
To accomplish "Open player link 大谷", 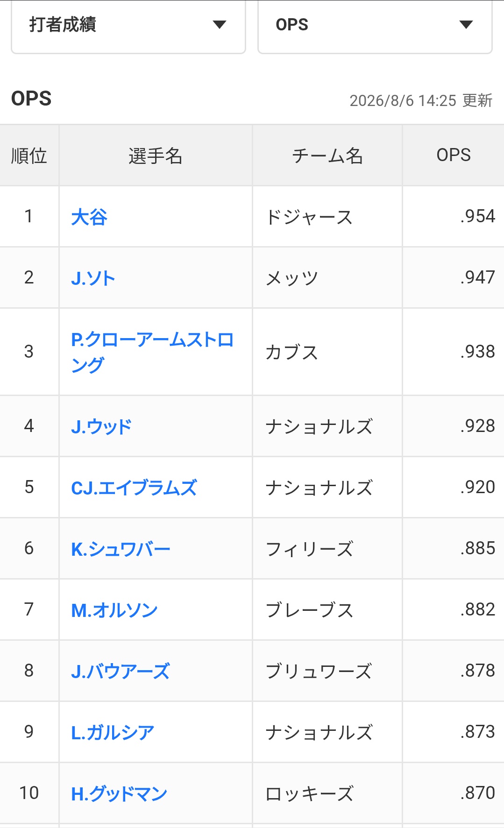I will (89, 217).
